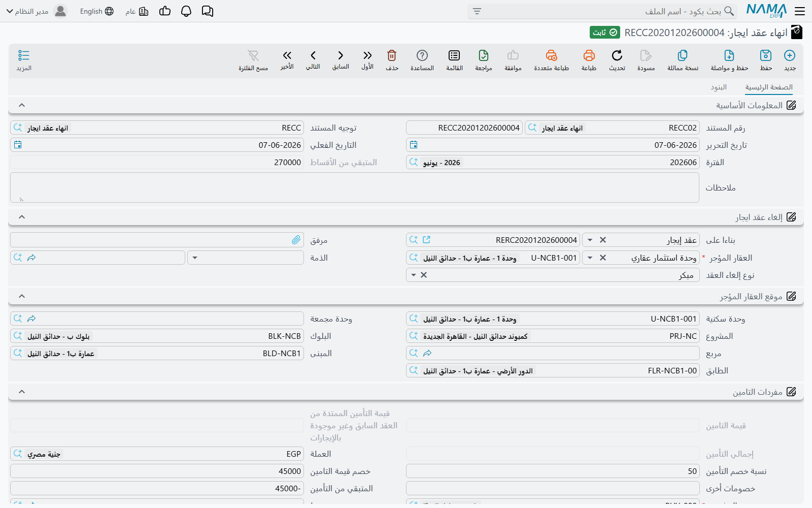
Task: Click the طباعة (Print) icon
Action: [589, 55]
